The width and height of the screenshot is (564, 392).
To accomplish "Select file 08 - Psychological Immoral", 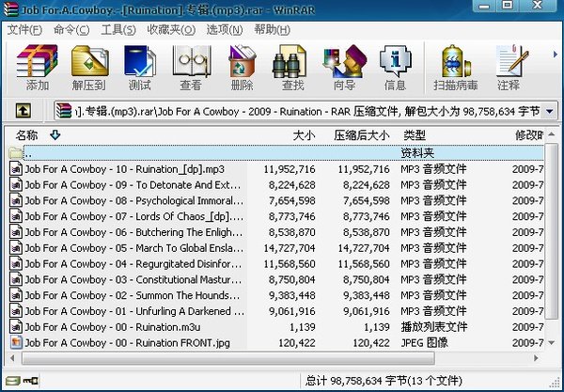I will tap(134, 200).
